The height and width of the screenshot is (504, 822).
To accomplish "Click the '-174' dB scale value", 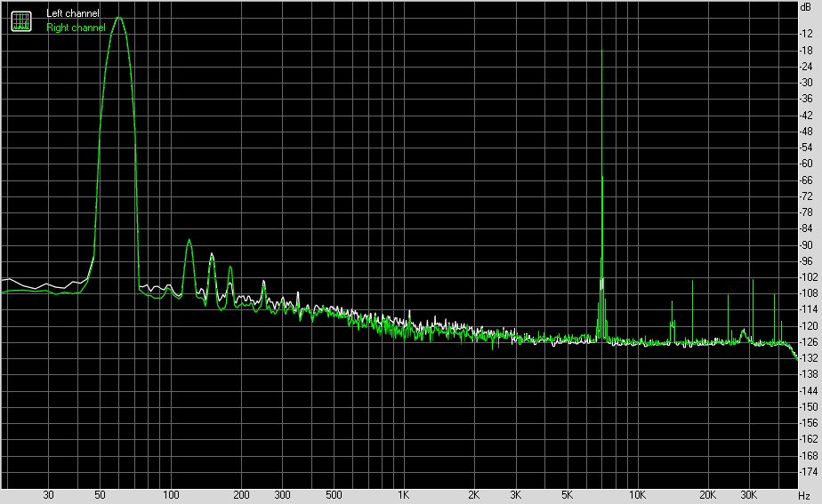I will (x=808, y=472).
